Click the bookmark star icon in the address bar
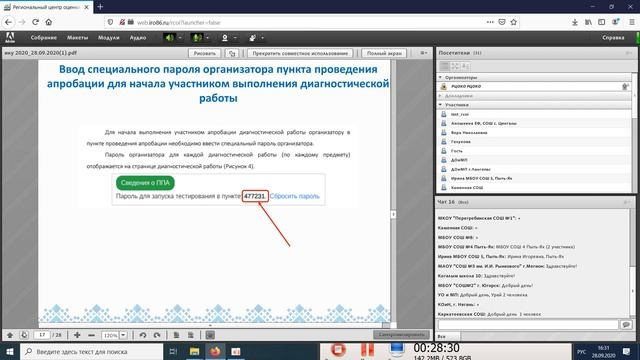Screen dimensions: 640x360 (514, 22)
